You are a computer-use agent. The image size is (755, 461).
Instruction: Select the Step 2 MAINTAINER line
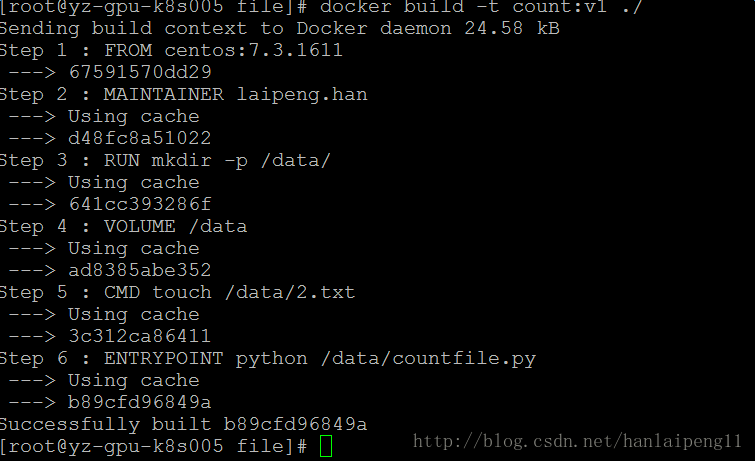(183, 94)
